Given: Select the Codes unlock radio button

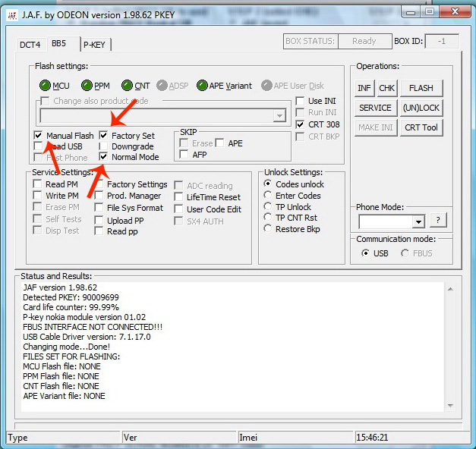Looking at the screenshot, I should [267, 184].
